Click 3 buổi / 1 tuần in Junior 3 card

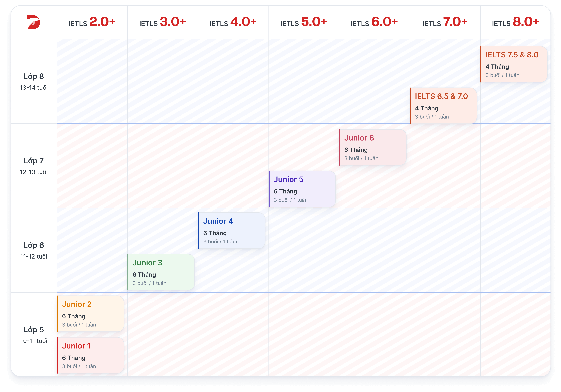[149, 283]
